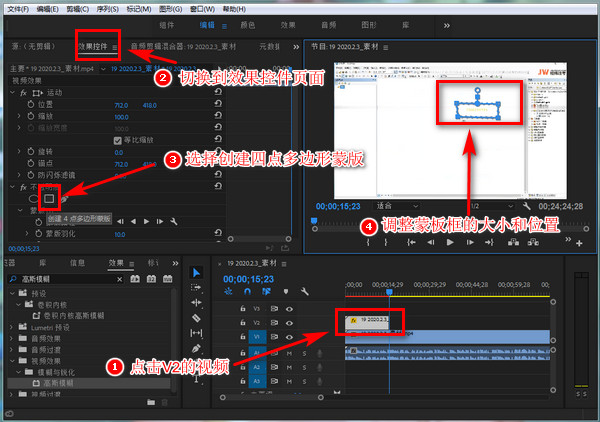Viewport: 600px width, 422px height.
Task: Open Program monitor wrench settings
Action: point(527,206)
